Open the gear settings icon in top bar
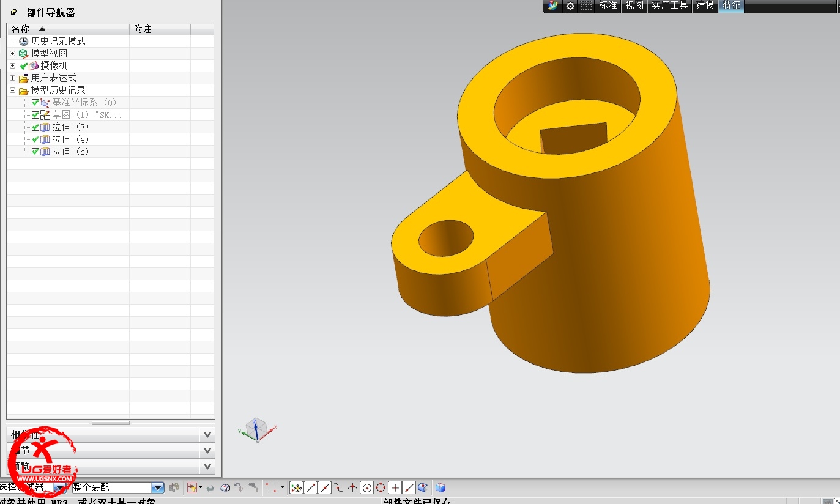 570,6
